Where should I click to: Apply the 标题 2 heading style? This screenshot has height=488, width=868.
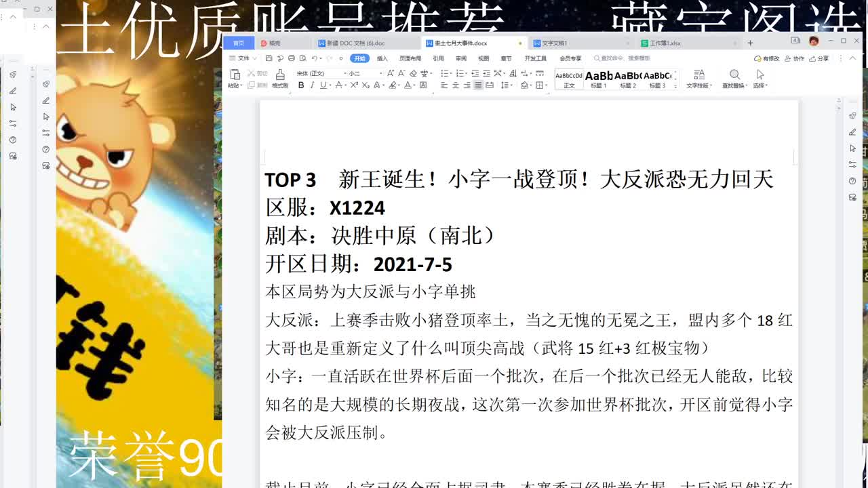(628, 79)
